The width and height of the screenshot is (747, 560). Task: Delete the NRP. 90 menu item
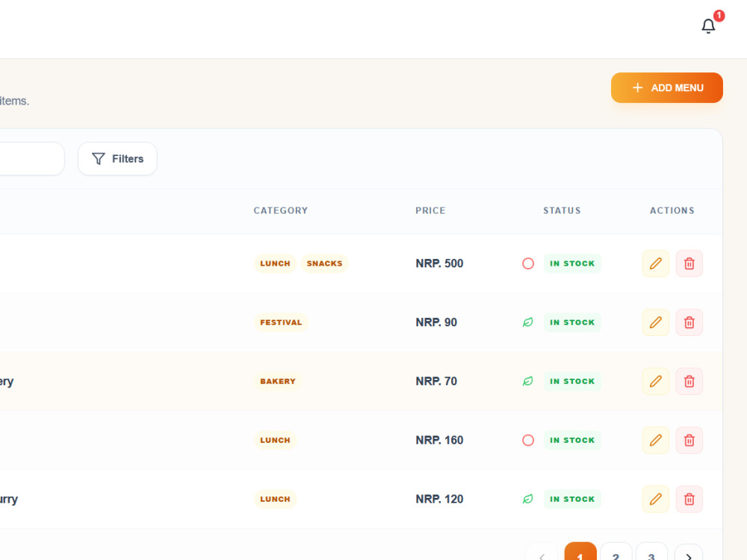coord(689,323)
